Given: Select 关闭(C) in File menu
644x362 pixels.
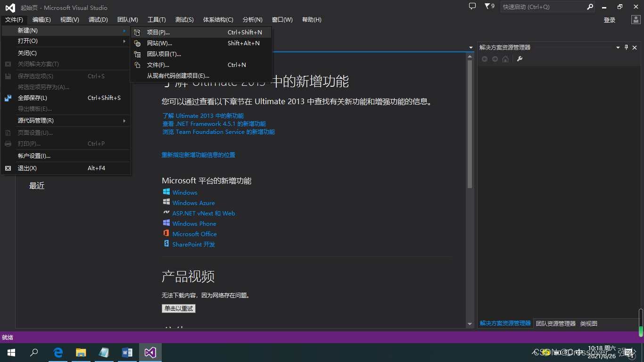Looking at the screenshot, I should pyautogui.click(x=66, y=53).
